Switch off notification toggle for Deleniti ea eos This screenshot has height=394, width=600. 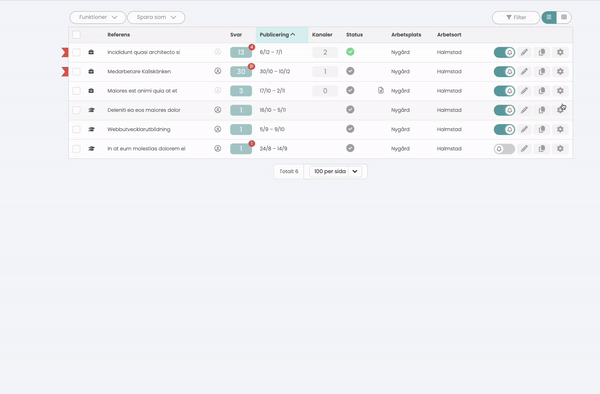coord(504,110)
